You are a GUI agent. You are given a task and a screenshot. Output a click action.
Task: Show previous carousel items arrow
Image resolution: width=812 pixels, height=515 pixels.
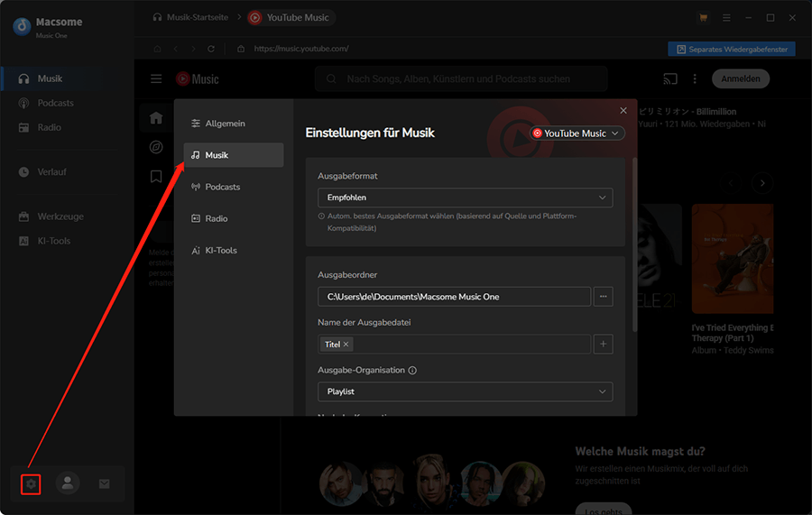[x=731, y=183]
